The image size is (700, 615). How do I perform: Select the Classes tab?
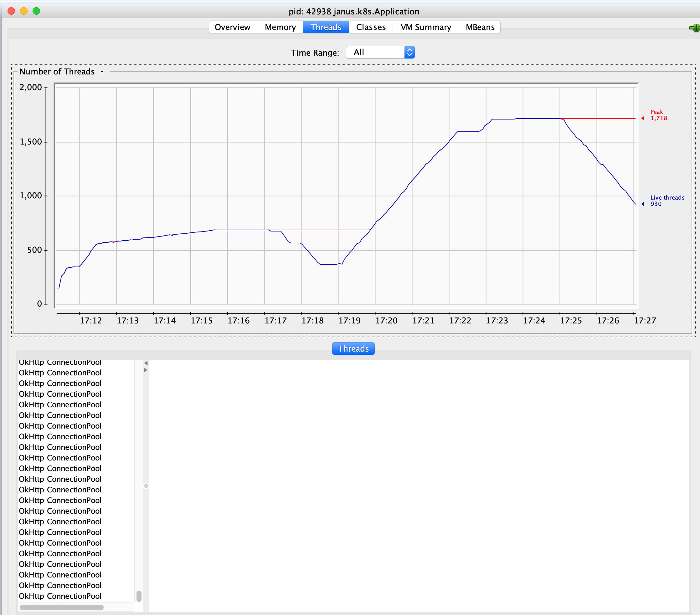coord(371,27)
